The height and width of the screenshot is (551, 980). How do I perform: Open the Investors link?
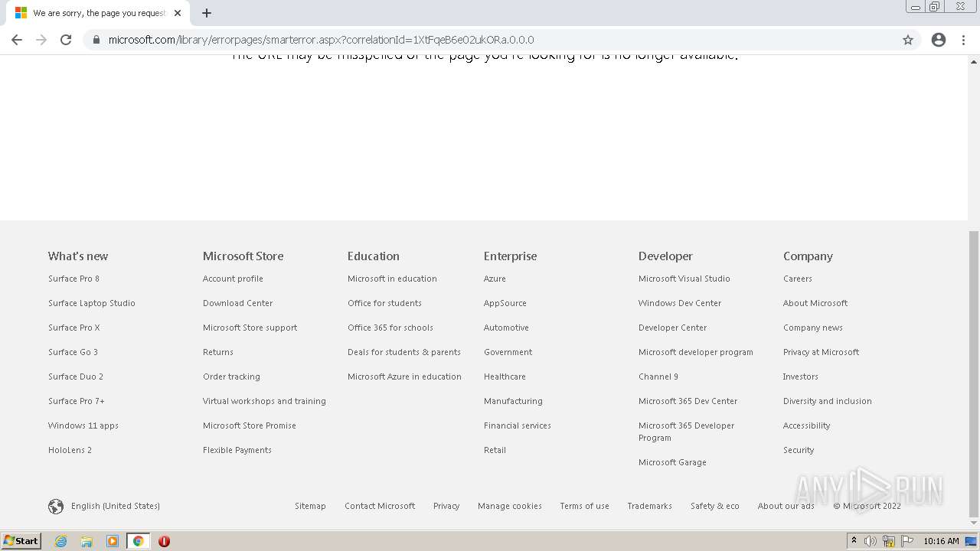(x=801, y=377)
